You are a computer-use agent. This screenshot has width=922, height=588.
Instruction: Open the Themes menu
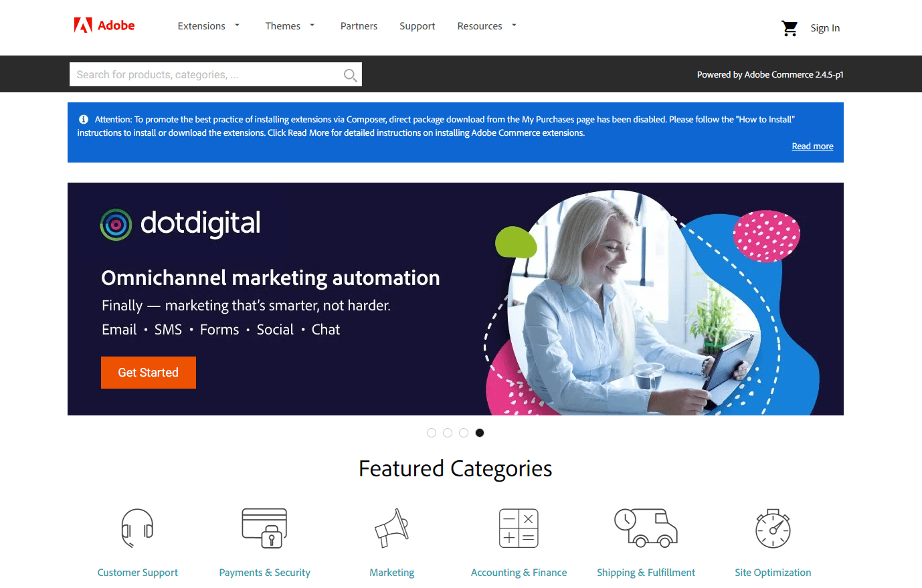pos(283,26)
